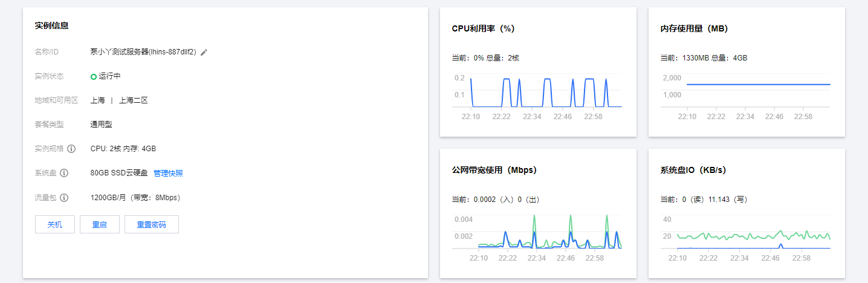Screen dimensions: 868x283
Task: Click the CPU利用率 line graph
Action: [537, 93]
